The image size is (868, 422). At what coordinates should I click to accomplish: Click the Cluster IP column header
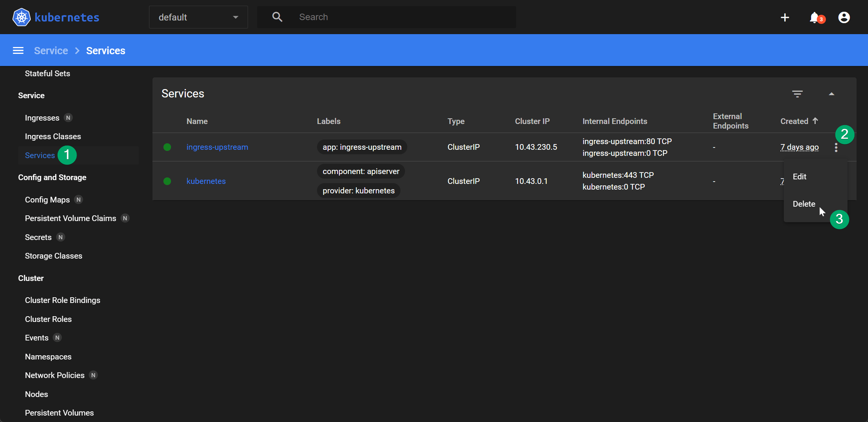pyautogui.click(x=532, y=121)
